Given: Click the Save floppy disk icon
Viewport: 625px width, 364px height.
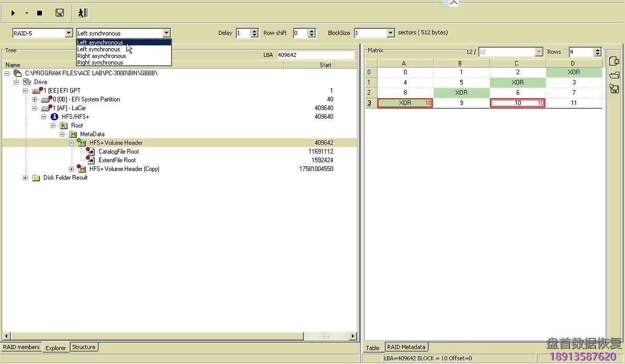Looking at the screenshot, I should [x=60, y=13].
